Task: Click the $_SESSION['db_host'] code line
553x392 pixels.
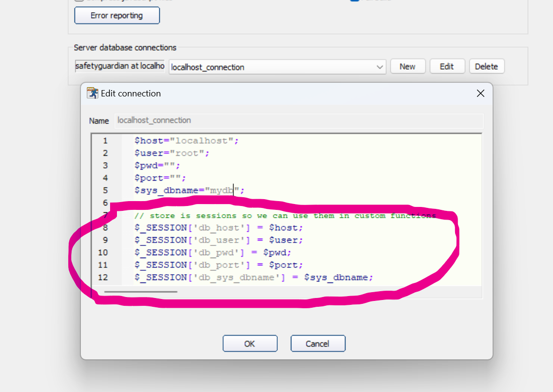Action: (219, 228)
